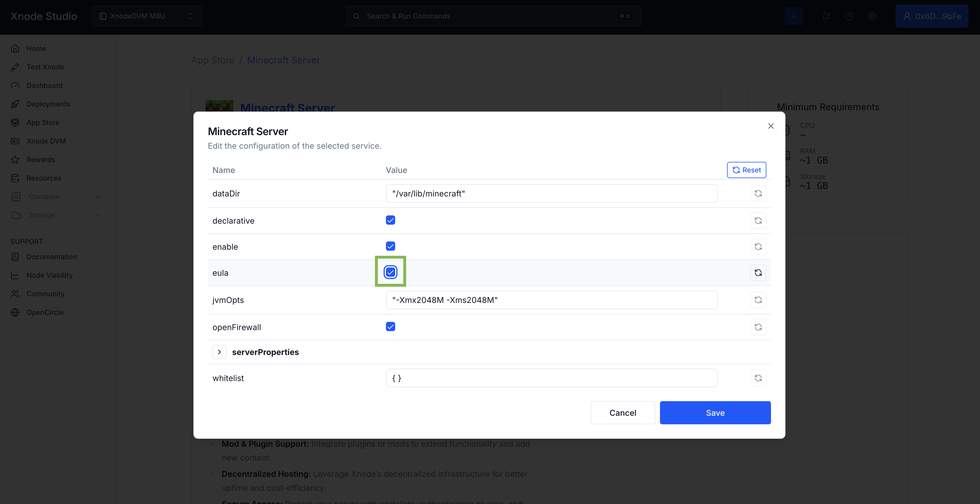Reset the openFirewall row icon

coord(758,327)
